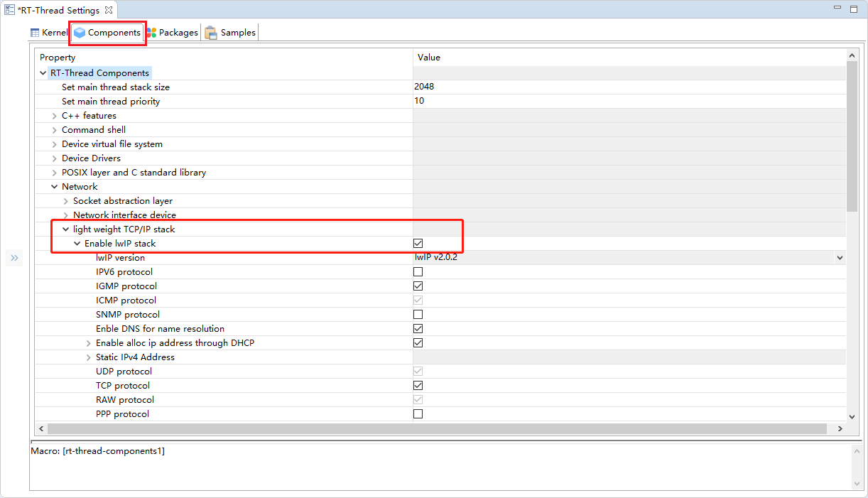Select the IPV6 protocol label

coord(124,272)
